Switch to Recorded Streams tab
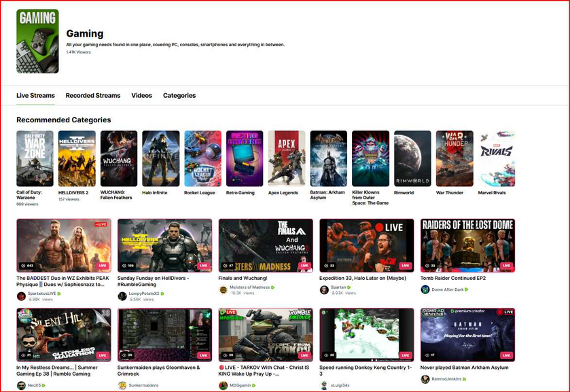This screenshot has width=570, height=392. 92,95
